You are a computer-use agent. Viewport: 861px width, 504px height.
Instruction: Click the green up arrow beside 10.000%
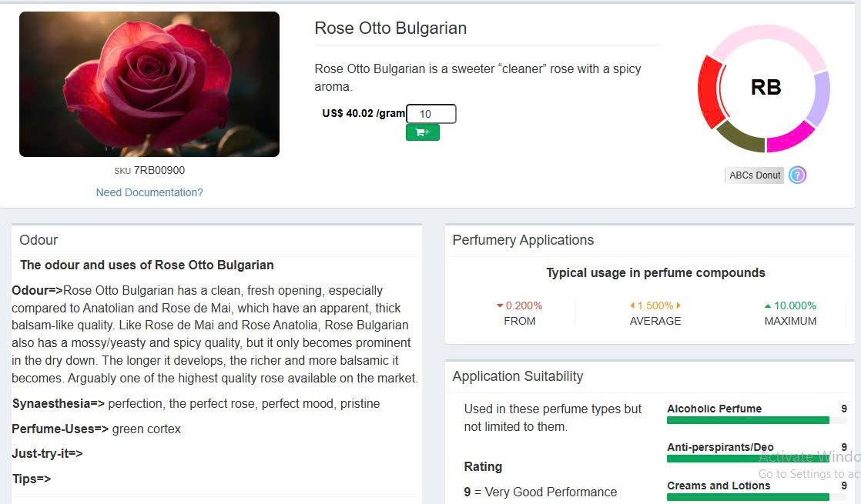pos(767,305)
